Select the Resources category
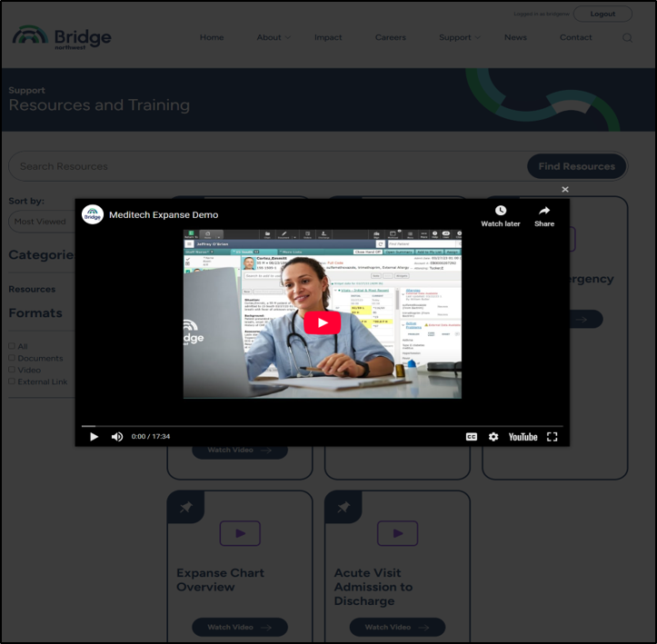This screenshot has height=644, width=657. click(x=32, y=289)
